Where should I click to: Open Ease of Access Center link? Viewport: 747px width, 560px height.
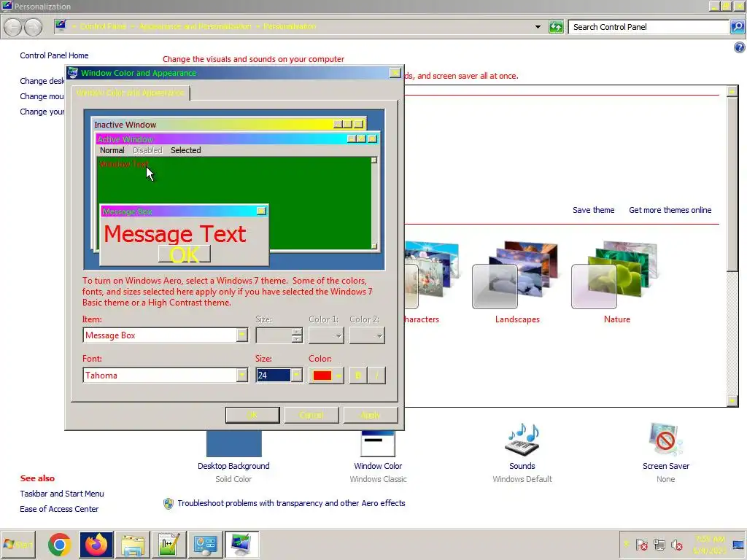(59, 509)
